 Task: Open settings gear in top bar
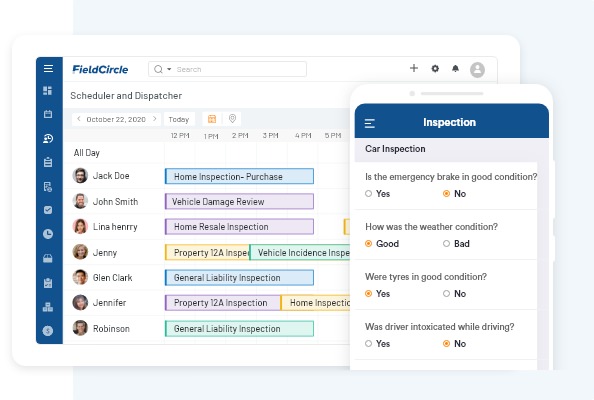[x=435, y=69]
